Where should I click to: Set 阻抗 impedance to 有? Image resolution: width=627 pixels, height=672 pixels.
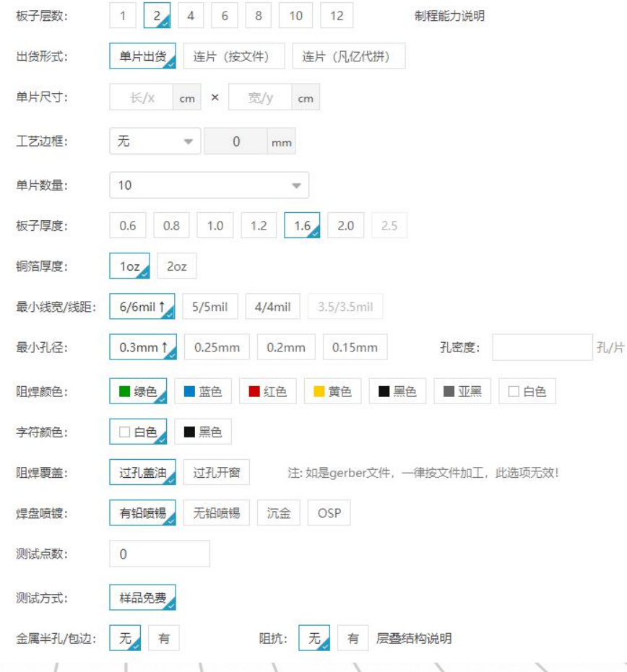(353, 638)
